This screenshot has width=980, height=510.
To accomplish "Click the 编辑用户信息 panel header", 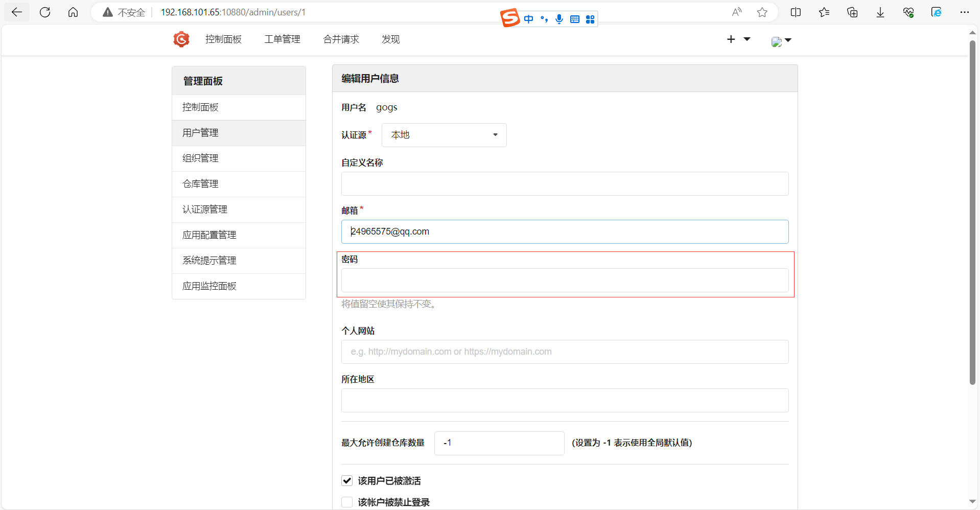I will coord(565,78).
